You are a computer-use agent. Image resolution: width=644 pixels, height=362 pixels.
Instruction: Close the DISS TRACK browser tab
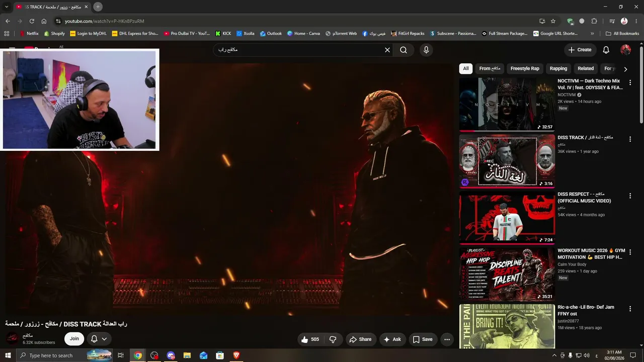pyautogui.click(x=86, y=7)
